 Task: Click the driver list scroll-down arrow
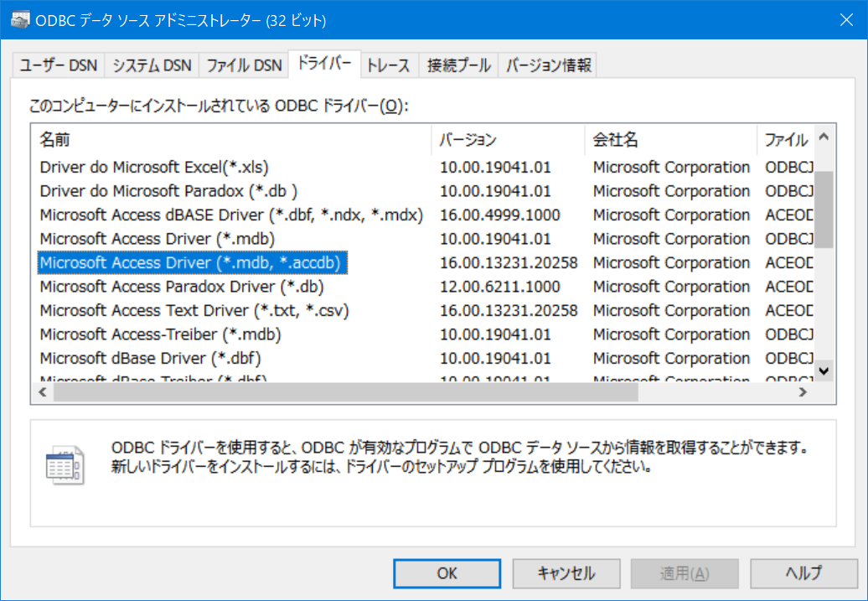click(x=824, y=370)
